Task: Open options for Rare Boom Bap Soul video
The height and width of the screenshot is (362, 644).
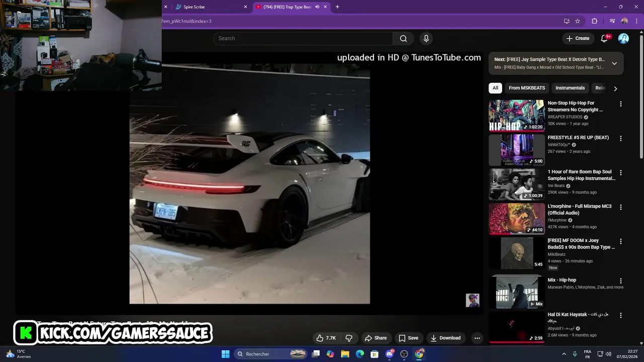Action: coord(620,172)
